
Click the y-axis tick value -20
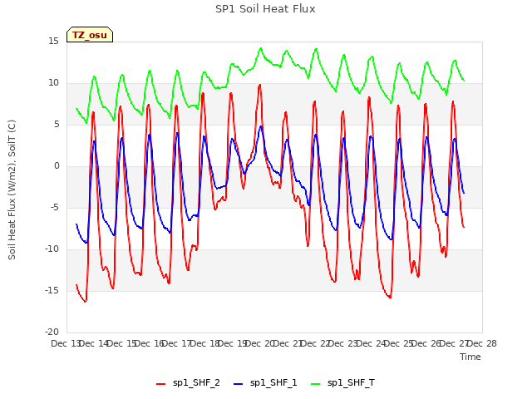tap(52, 332)
